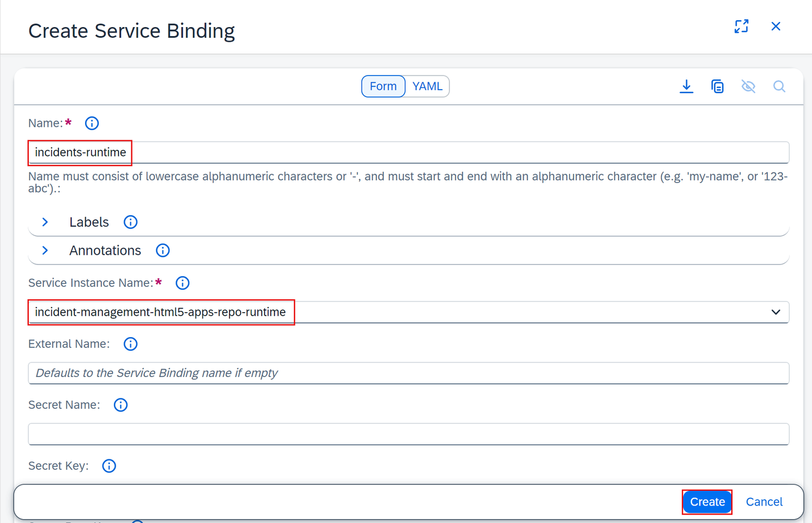Click the External Name input field
812x523 pixels.
(x=408, y=373)
